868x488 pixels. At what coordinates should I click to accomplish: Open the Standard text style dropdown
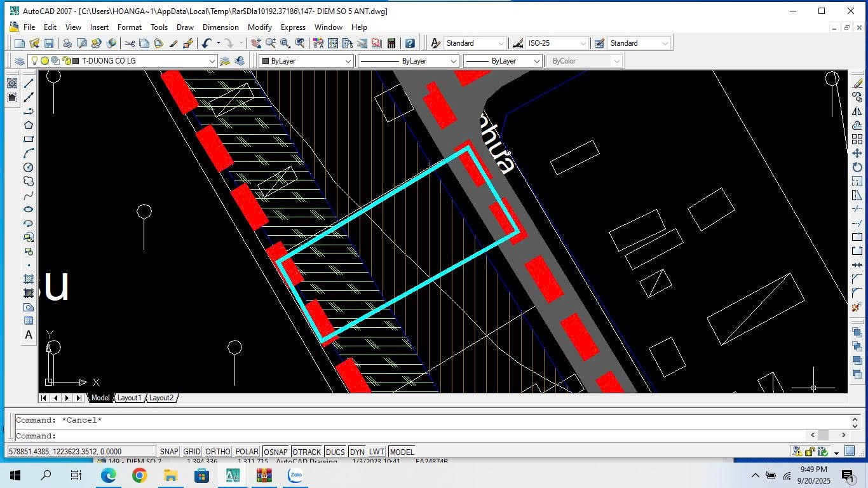501,43
